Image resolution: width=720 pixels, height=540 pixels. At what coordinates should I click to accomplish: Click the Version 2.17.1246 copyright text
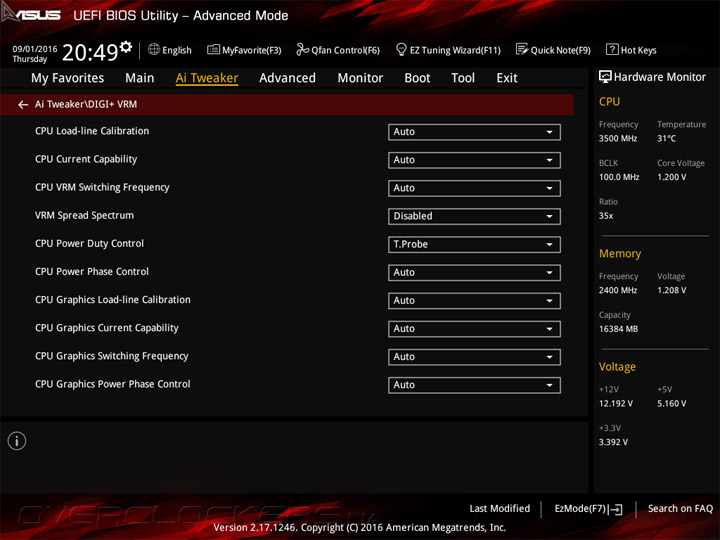click(360, 528)
